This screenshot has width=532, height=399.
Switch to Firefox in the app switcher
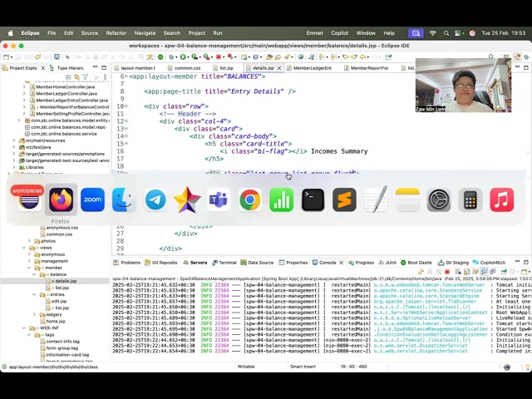pyautogui.click(x=61, y=199)
